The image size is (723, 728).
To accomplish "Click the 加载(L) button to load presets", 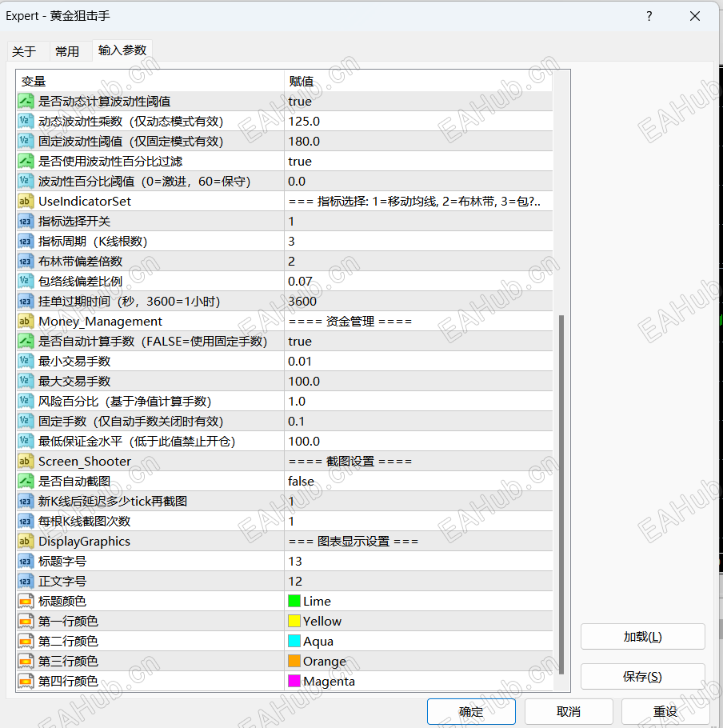I will [642, 637].
